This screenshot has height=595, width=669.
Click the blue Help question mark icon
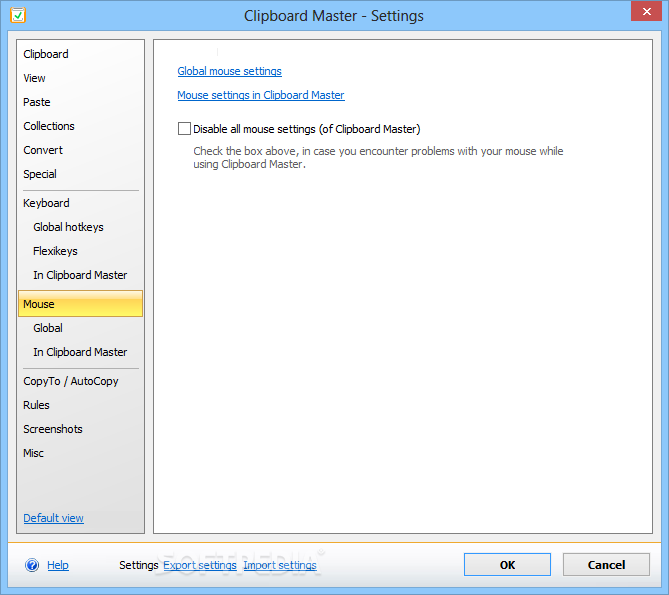[32, 565]
